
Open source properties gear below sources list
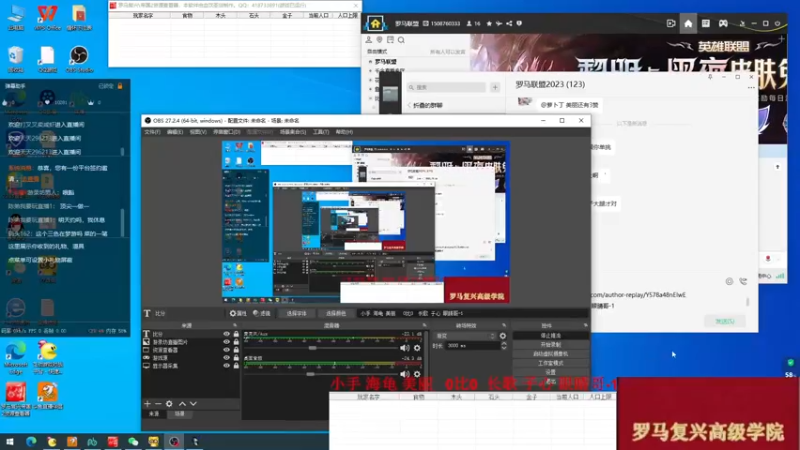tap(169, 404)
